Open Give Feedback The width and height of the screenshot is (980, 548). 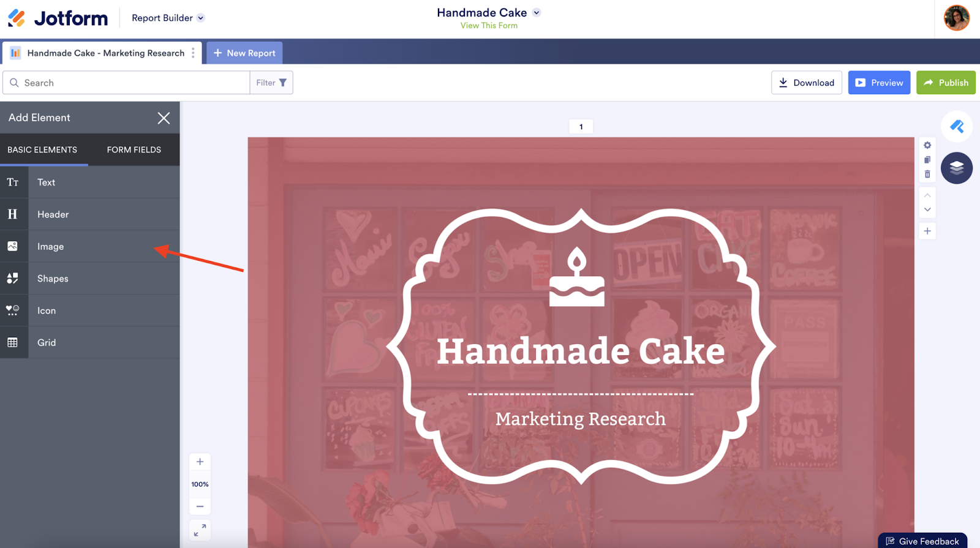point(922,541)
